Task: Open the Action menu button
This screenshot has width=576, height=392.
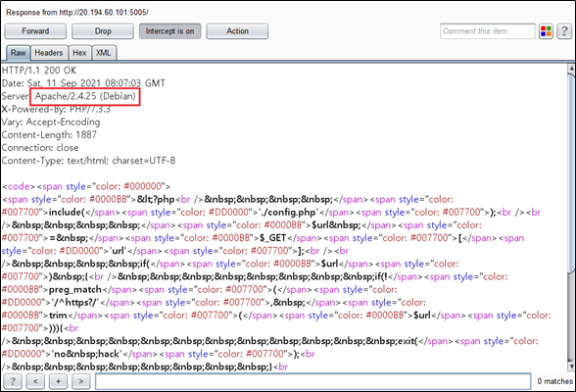Action: [x=237, y=31]
